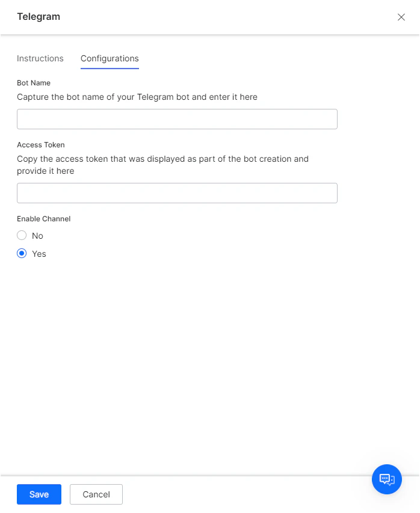Focus the Access Token text field
420x513 pixels.
tap(177, 192)
